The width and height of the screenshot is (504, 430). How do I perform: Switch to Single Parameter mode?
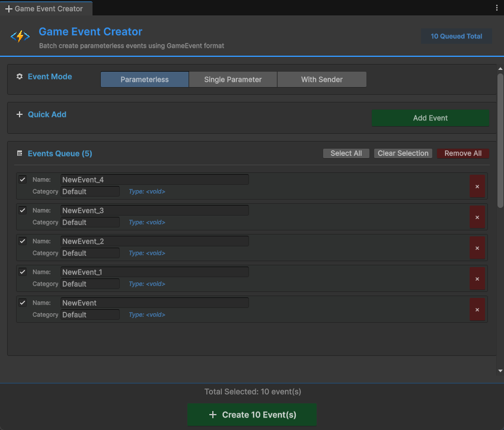(232, 79)
